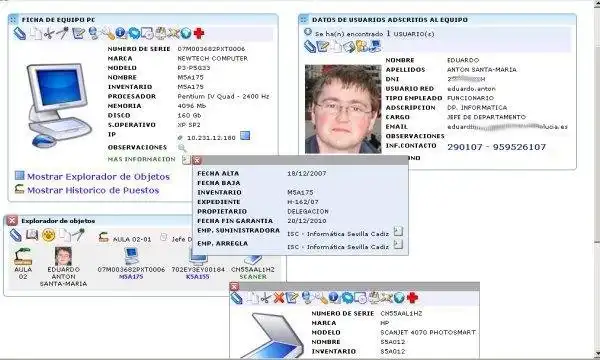600x360 pixels.
Task: Select scissors cut icon in Ficha de Equipo PC toolbar
Action: click(49, 34)
